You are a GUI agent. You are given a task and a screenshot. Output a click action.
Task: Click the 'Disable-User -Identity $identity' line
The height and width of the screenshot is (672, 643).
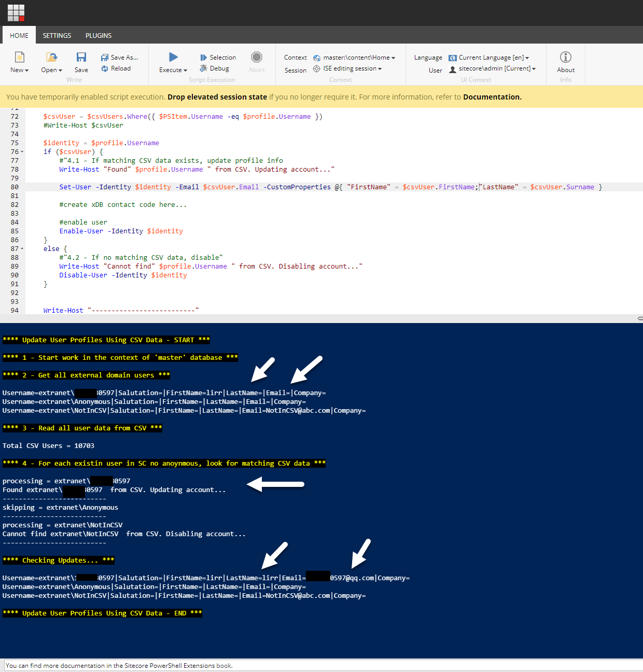click(123, 275)
